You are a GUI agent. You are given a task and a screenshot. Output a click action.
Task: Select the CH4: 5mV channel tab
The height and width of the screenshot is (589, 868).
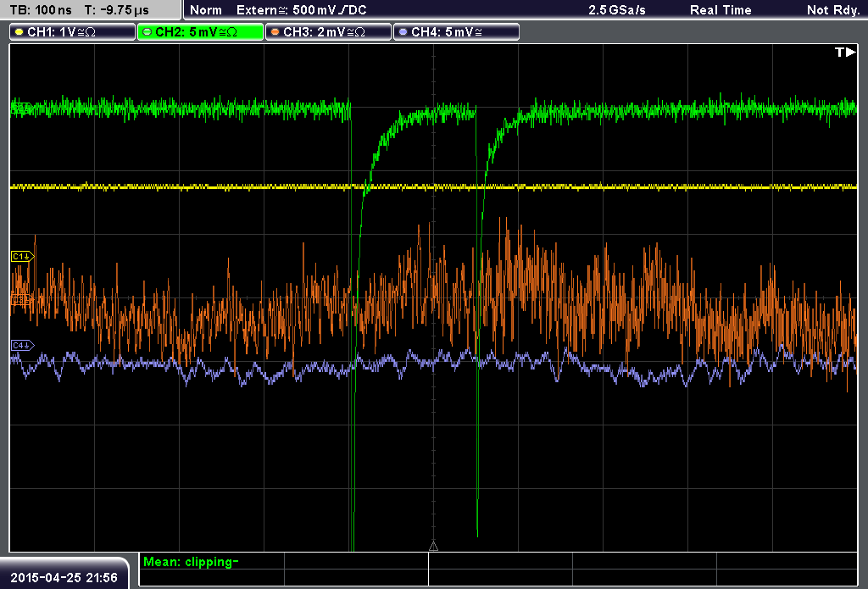click(456, 32)
